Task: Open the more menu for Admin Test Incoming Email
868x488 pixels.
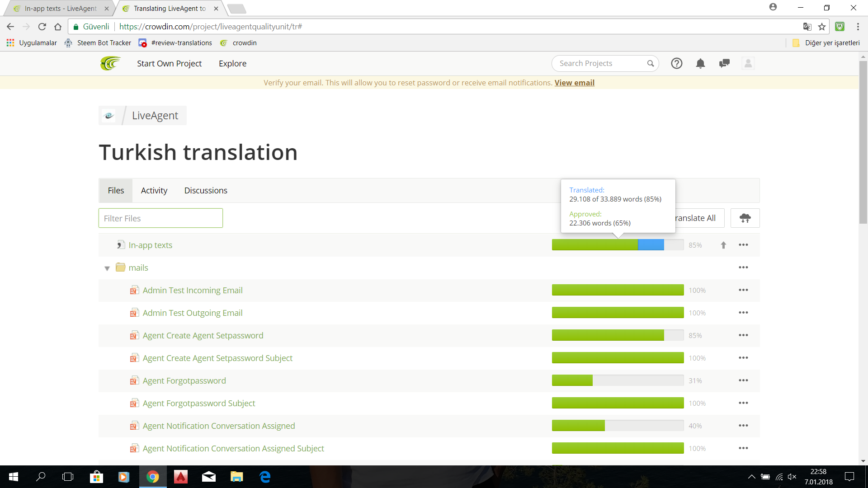Action: coord(743,290)
